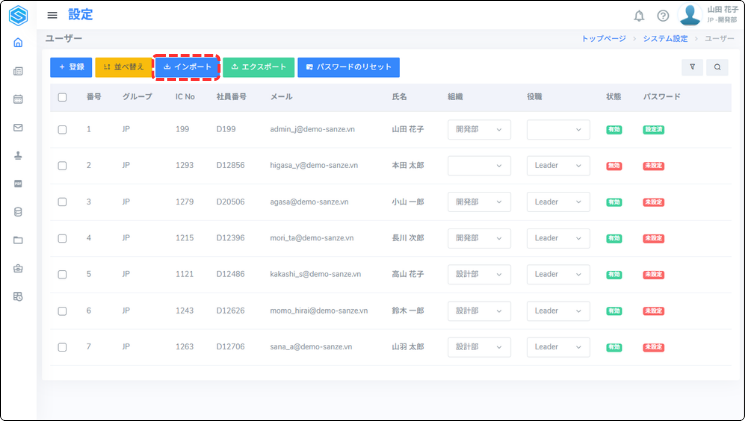This screenshot has width=745, height=421.
Task: Open the Leader role dropdown for 本田 太郎
Action: click(x=558, y=165)
